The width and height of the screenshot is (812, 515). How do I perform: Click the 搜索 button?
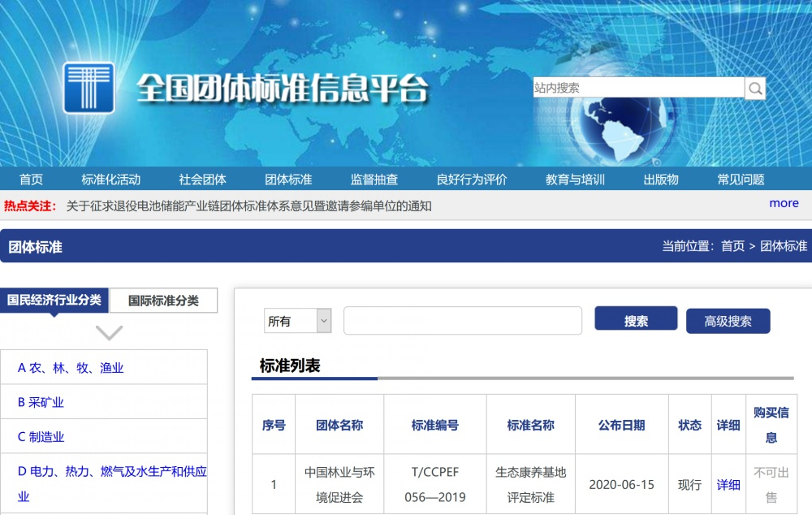coord(636,318)
